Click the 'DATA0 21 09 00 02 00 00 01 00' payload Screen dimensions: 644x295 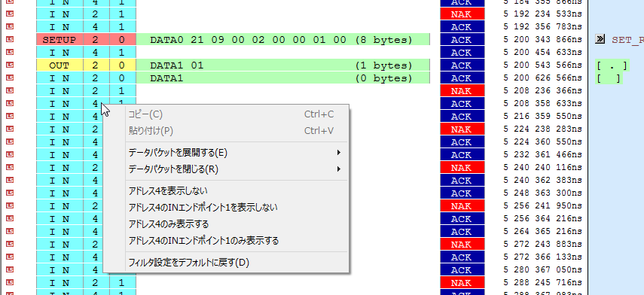pos(283,39)
